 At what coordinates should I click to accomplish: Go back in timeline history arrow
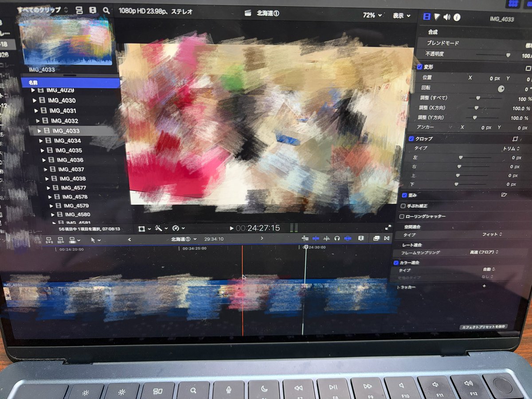pyautogui.click(x=129, y=239)
